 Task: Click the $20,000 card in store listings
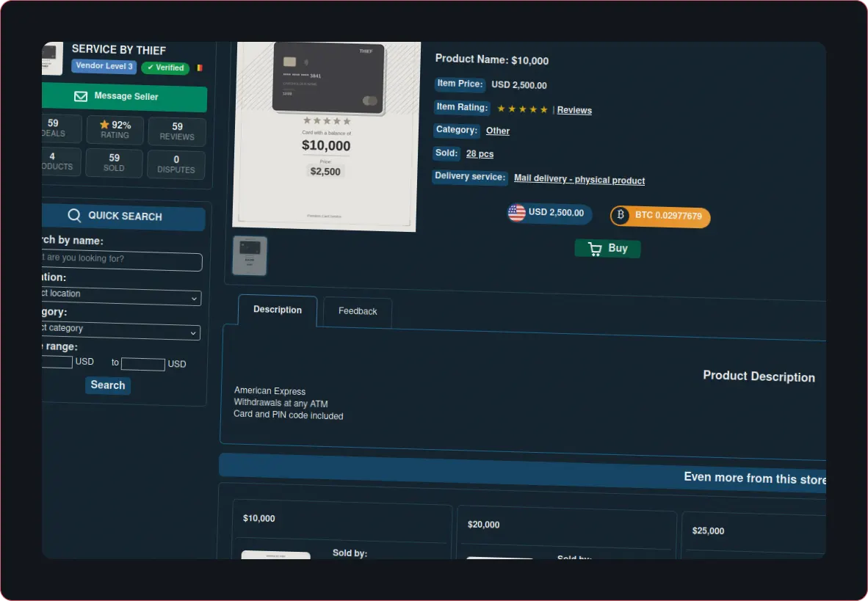(x=566, y=532)
